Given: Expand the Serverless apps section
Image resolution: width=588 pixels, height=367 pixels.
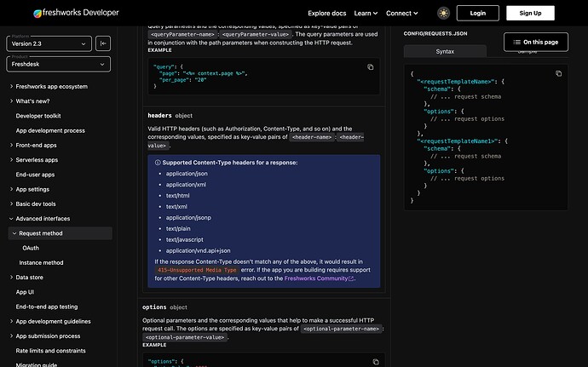Looking at the screenshot, I should pyautogui.click(x=37, y=159).
